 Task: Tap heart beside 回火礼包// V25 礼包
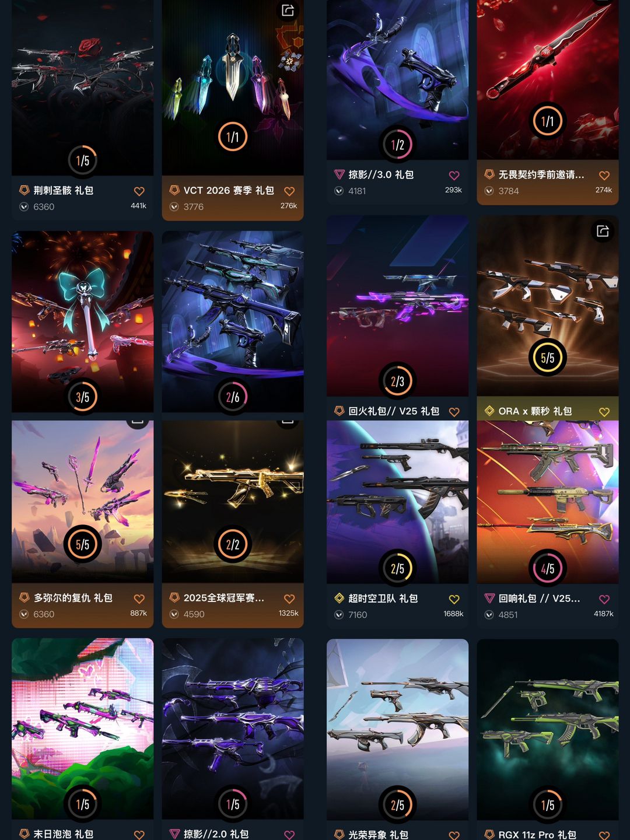point(454,412)
